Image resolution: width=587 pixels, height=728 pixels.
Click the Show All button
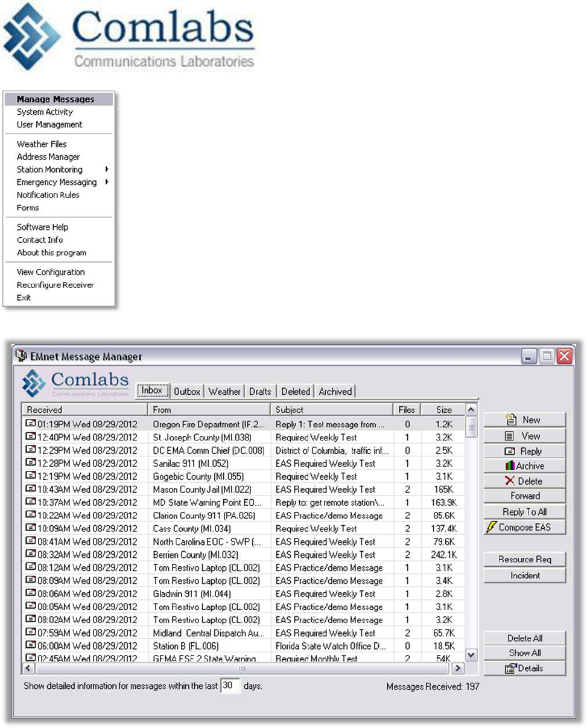coord(524,653)
